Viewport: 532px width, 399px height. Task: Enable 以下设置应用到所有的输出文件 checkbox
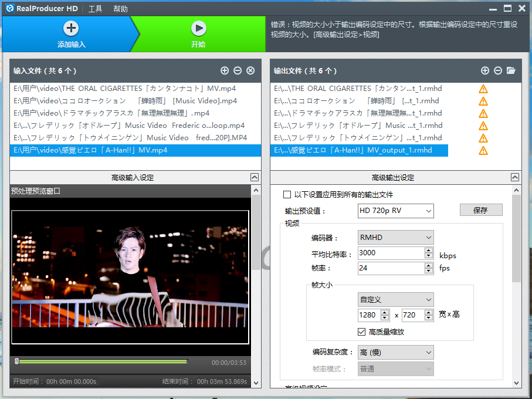[x=287, y=195]
